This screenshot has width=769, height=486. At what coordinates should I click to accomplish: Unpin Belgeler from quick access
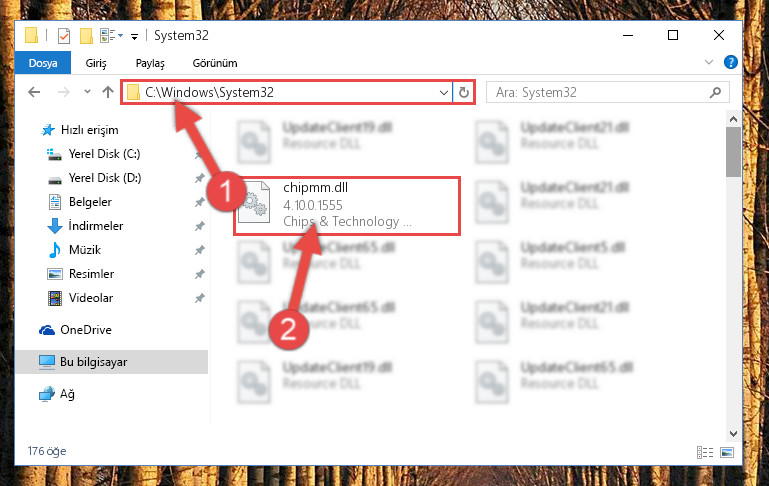199,202
